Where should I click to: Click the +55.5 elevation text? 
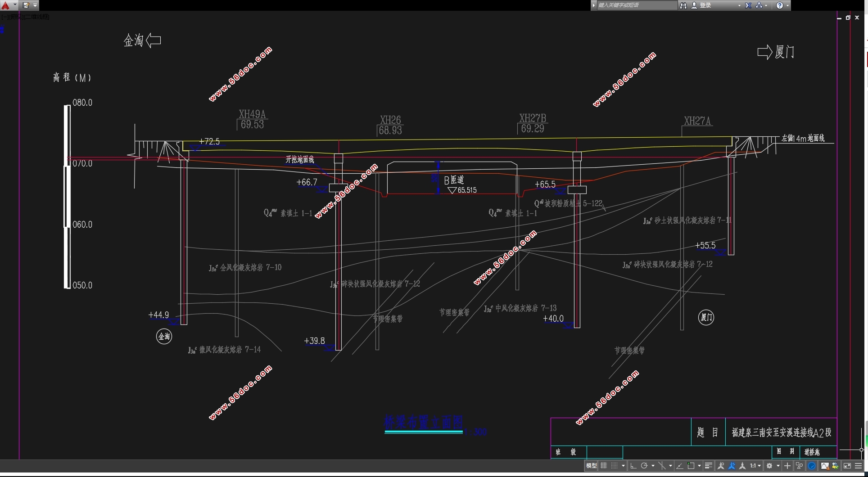click(x=705, y=245)
